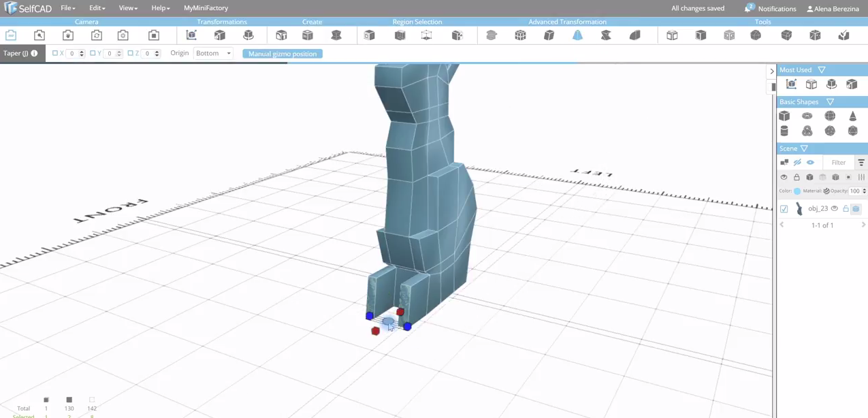Click the Move icon in Most Used
868x418 pixels.
pyautogui.click(x=791, y=84)
